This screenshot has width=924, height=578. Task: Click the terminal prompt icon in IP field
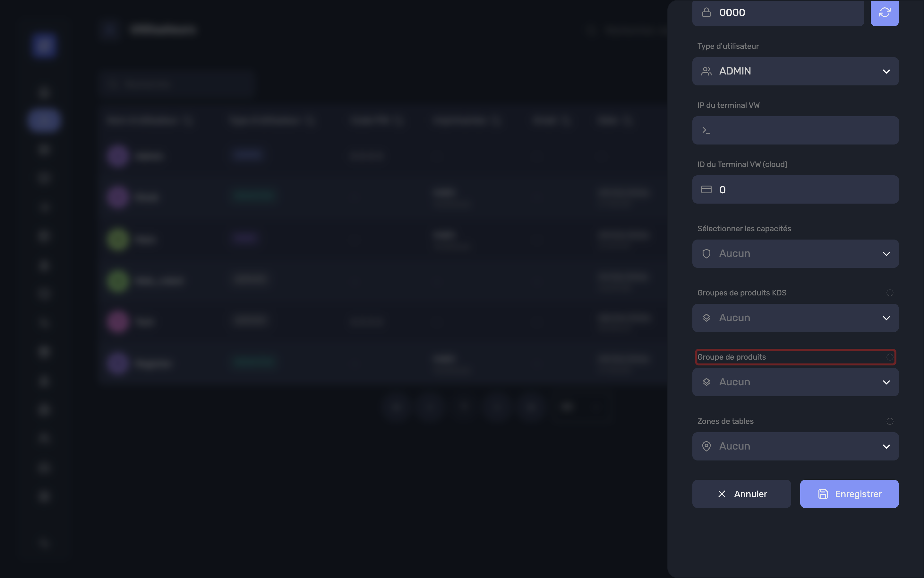click(706, 130)
